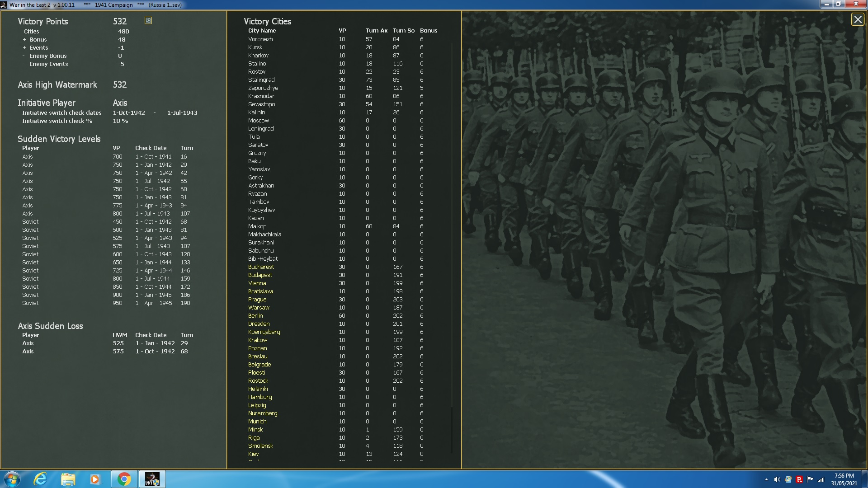The height and width of the screenshot is (488, 868).
Task: Close the victory screen with the X
Action: 857,19
